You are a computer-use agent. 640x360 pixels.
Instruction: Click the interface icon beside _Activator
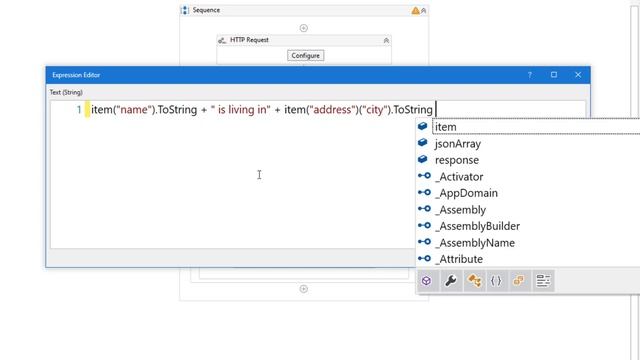(424, 176)
